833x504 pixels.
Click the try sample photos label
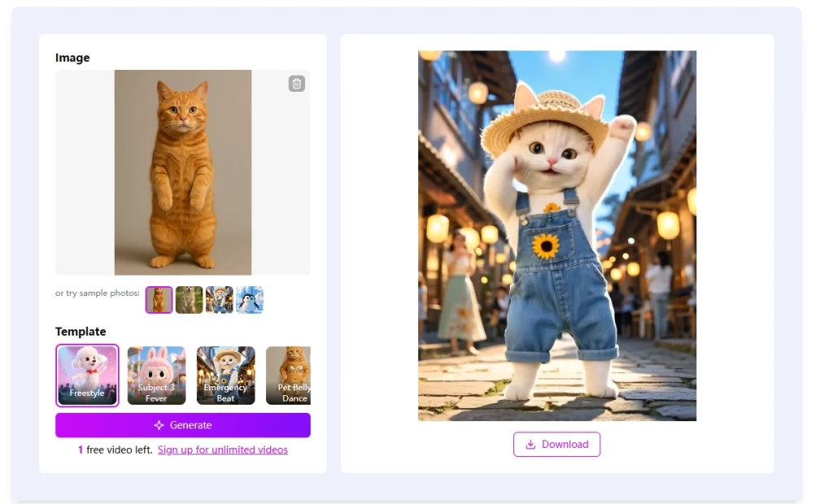point(98,293)
